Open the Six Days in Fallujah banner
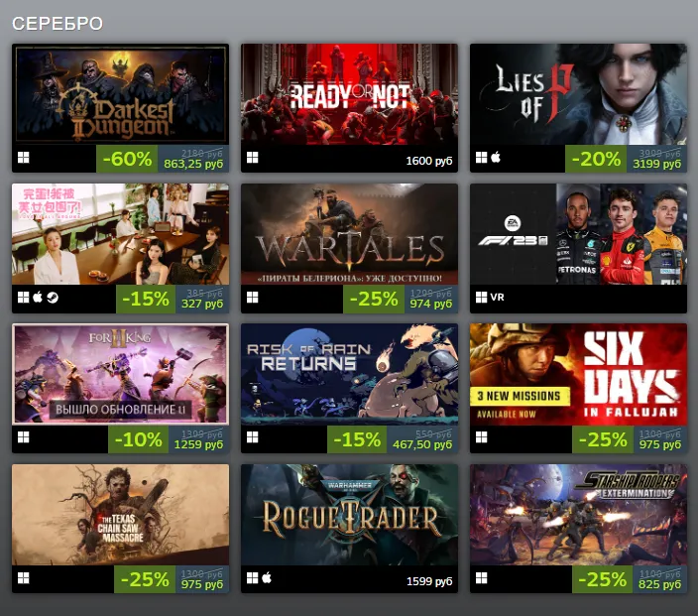Viewport: 698px width, 616px height. [578, 374]
